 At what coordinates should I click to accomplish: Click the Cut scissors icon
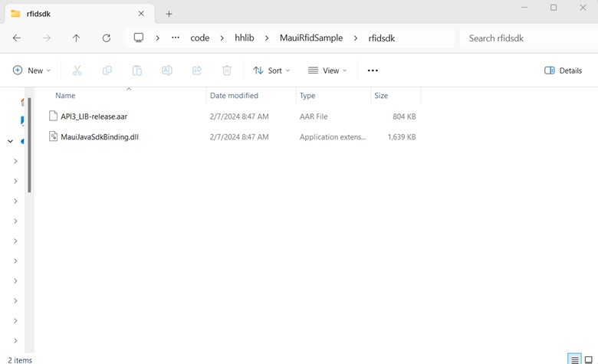(77, 71)
